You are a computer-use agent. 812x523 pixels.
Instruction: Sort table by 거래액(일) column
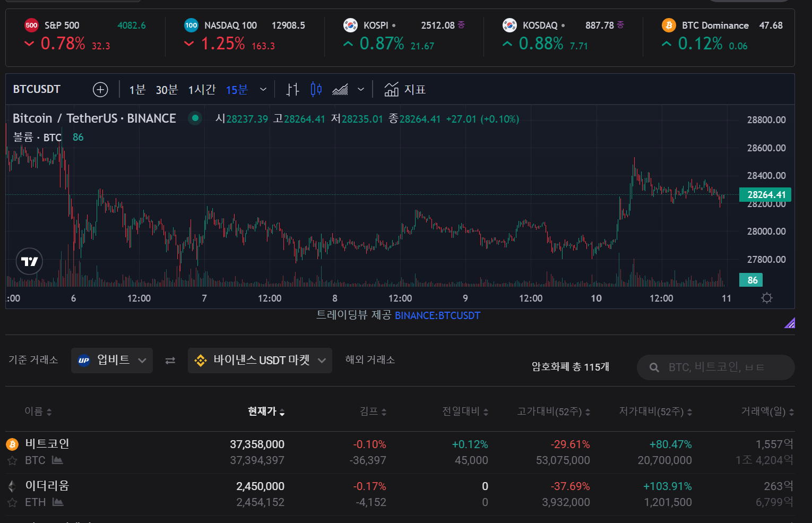pyautogui.click(x=768, y=411)
